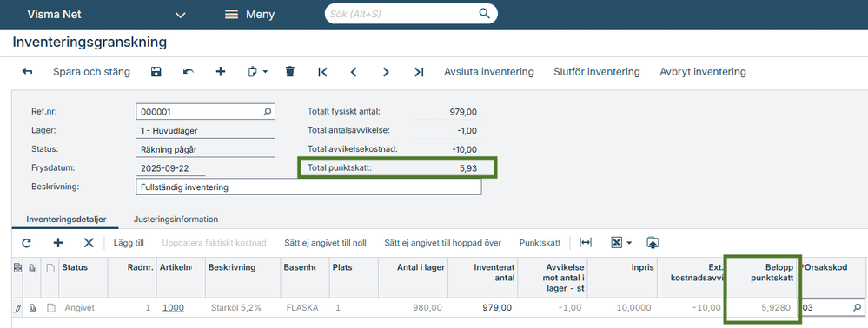The height and width of the screenshot is (328, 868).
Task: Add new record with plus icon
Action: (221, 72)
